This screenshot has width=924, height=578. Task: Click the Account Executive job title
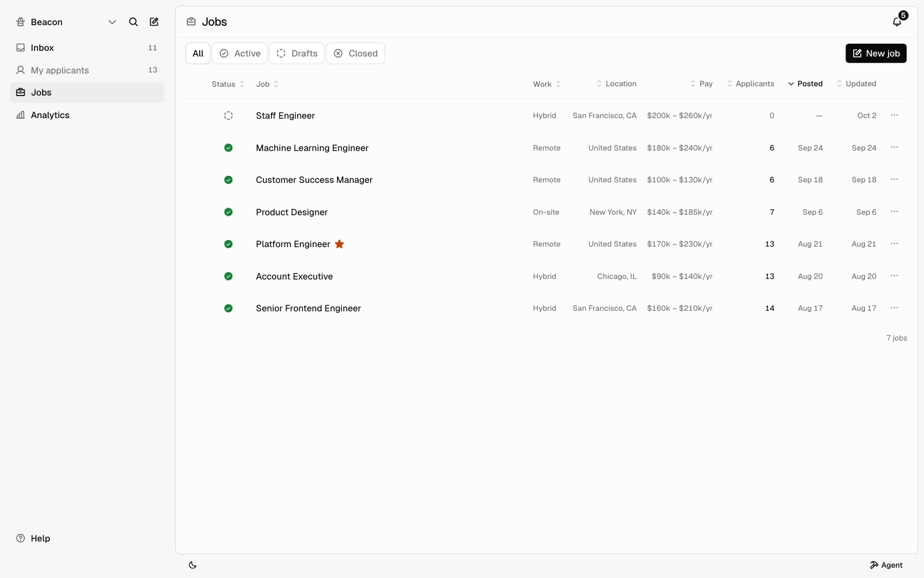pyautogui.click(x=294, y=276)
